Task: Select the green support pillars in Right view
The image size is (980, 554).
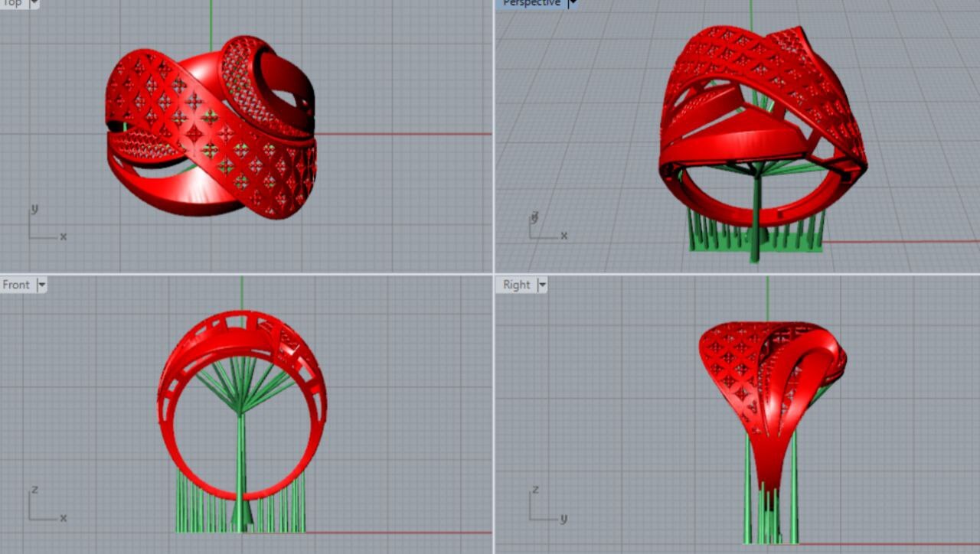Action: pyautogui.click(x=793, y=490)
